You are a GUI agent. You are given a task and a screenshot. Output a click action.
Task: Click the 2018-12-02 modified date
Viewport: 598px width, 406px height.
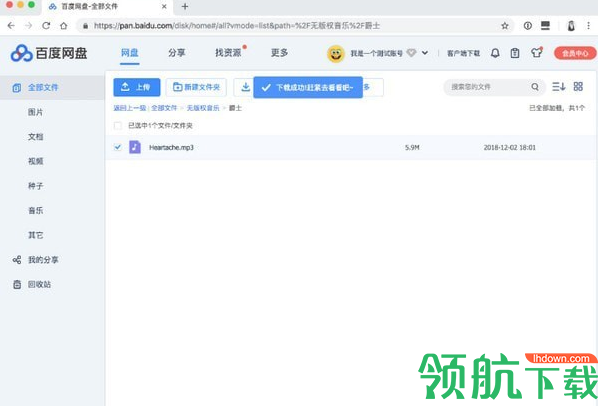click(510, 148)
